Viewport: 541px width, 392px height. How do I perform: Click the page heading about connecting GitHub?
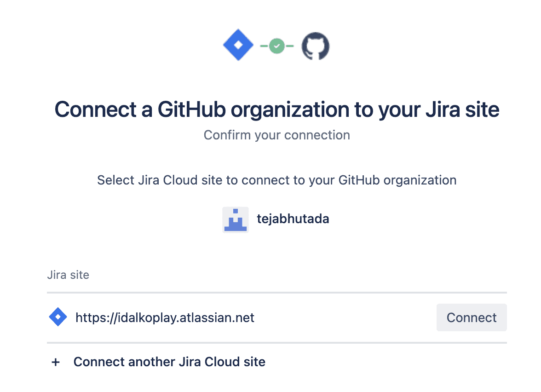pyautogui.click(x=276, y=110)
